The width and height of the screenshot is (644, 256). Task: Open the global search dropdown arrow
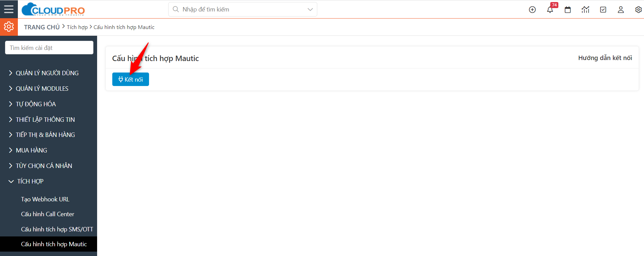310,9
